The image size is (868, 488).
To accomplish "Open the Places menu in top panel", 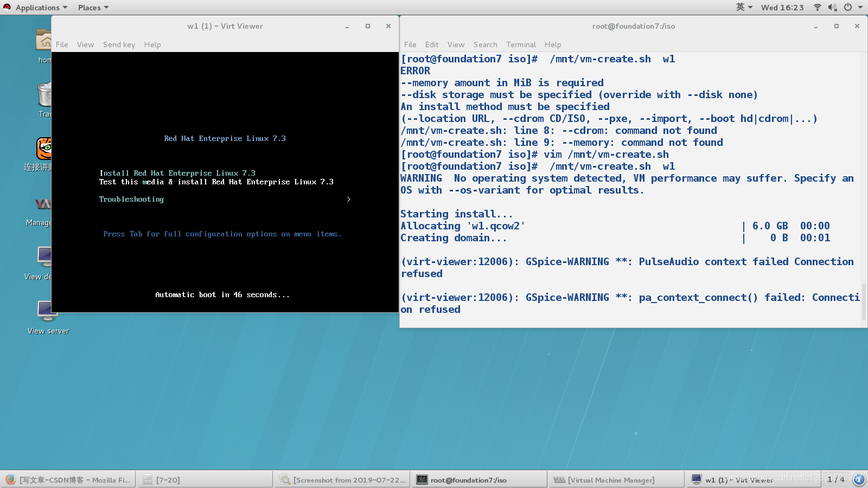I will [93, 8].
